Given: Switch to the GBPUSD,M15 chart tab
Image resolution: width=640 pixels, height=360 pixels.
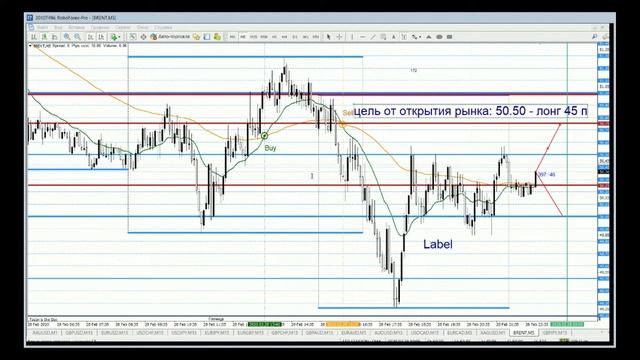Looking at the screenshot, I should pyautogui.click(x=79, y=333).
